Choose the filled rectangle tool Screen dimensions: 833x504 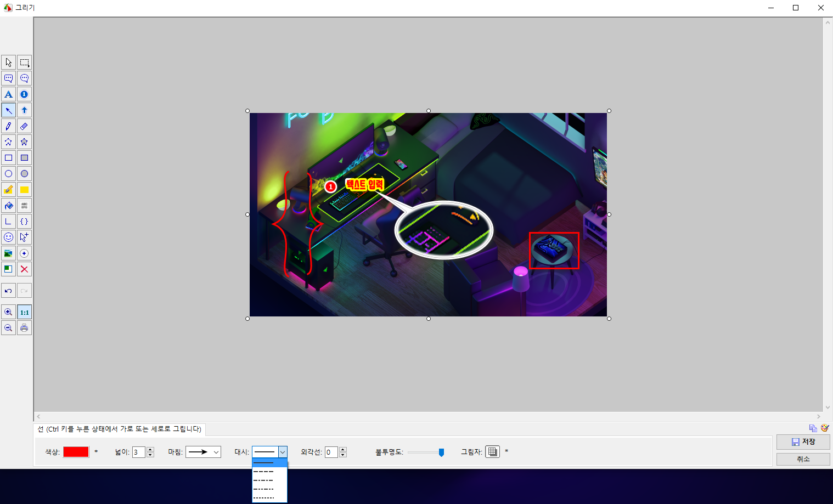(24, 158)
